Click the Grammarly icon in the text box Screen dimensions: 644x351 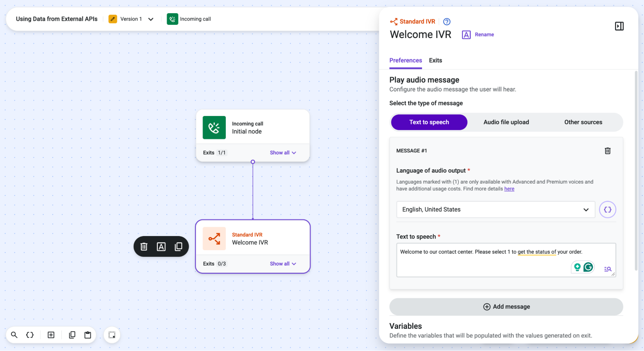(588, 267)
